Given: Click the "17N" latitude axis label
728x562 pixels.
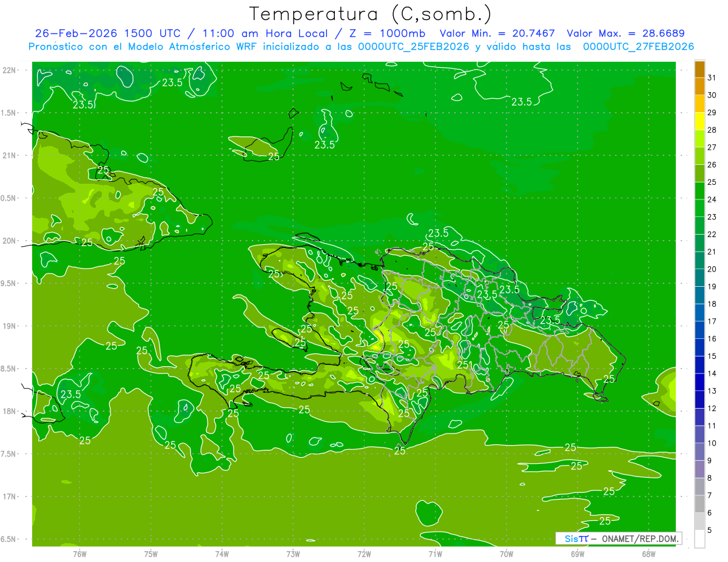Looking at the screenshot, I should pyautogui.click(x=9, y=497).
